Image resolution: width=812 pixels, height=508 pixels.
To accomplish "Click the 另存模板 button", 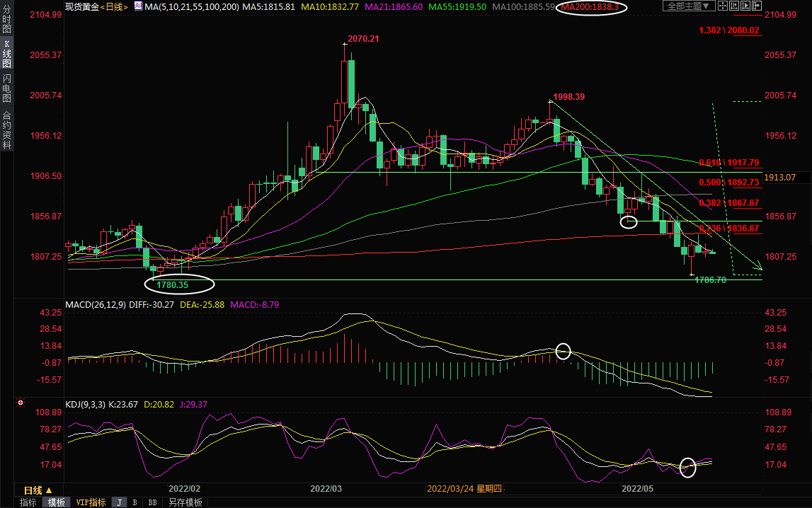I will coord(185,502).
